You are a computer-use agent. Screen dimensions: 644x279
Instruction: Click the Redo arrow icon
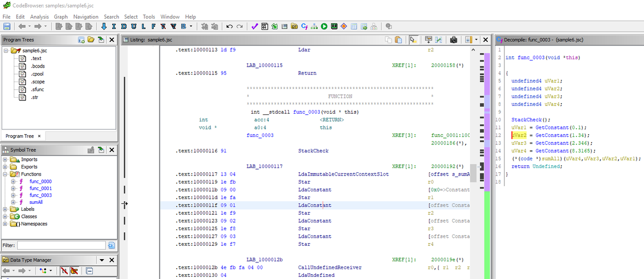[238, 26]
